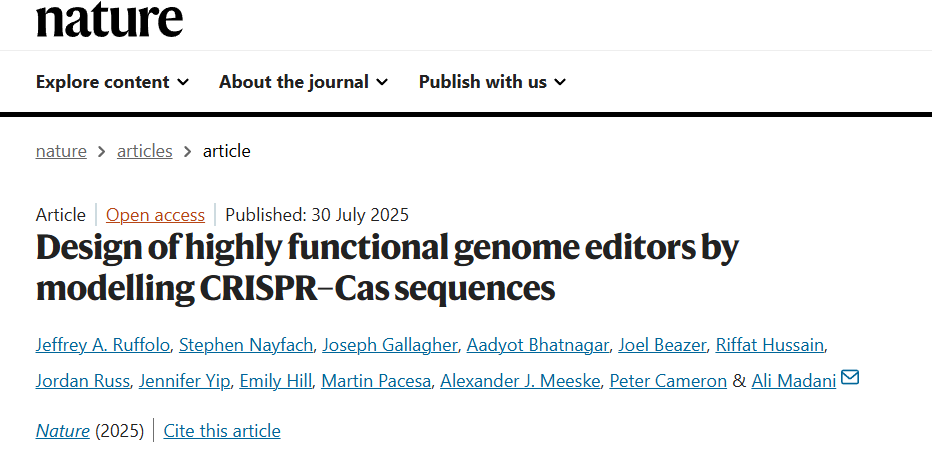Viewport: 932px width, 450px height.
Task: Open the Explore content menu
Action: (x=112, y=81)
